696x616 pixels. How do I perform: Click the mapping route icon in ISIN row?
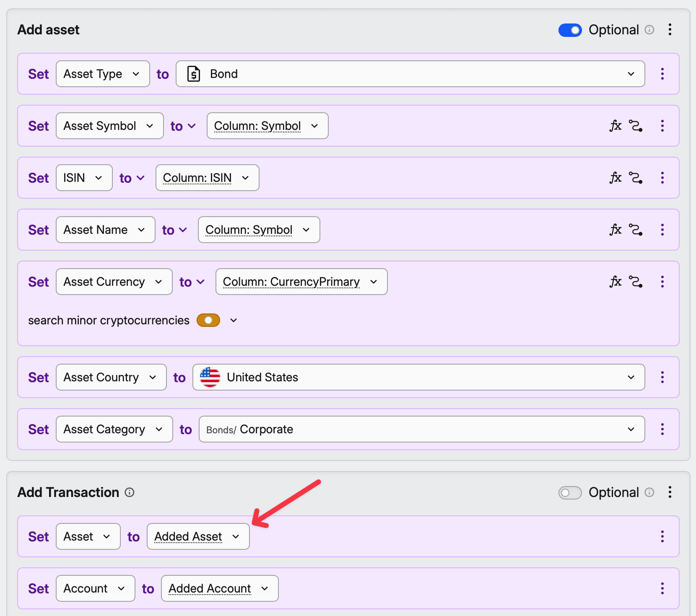coord(636,178)
